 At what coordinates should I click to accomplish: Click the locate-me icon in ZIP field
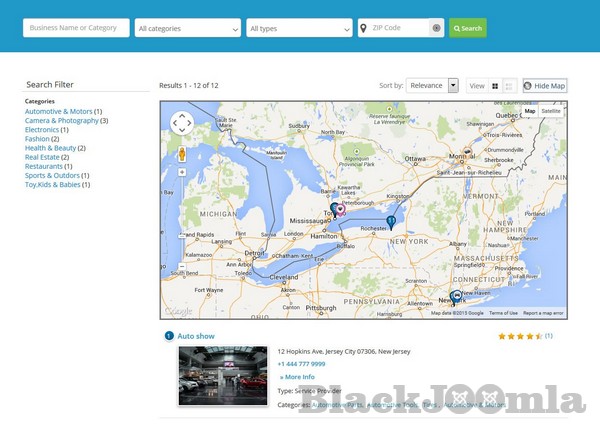[436, 28]
